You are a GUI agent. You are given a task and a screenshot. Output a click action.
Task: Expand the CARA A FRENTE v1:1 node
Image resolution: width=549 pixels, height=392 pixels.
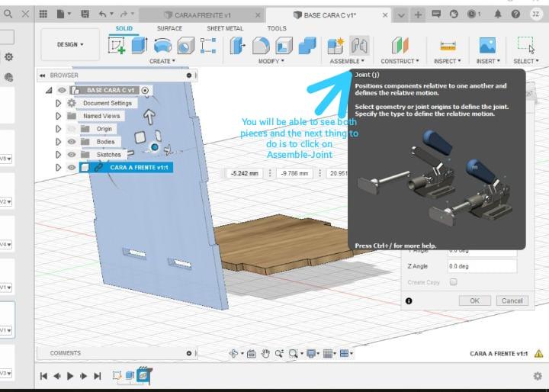[58, 168]
